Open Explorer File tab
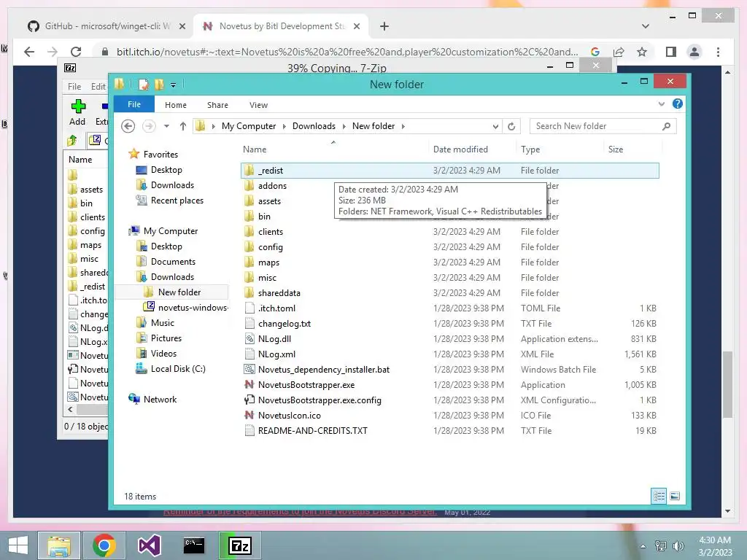 click(134, 104)
